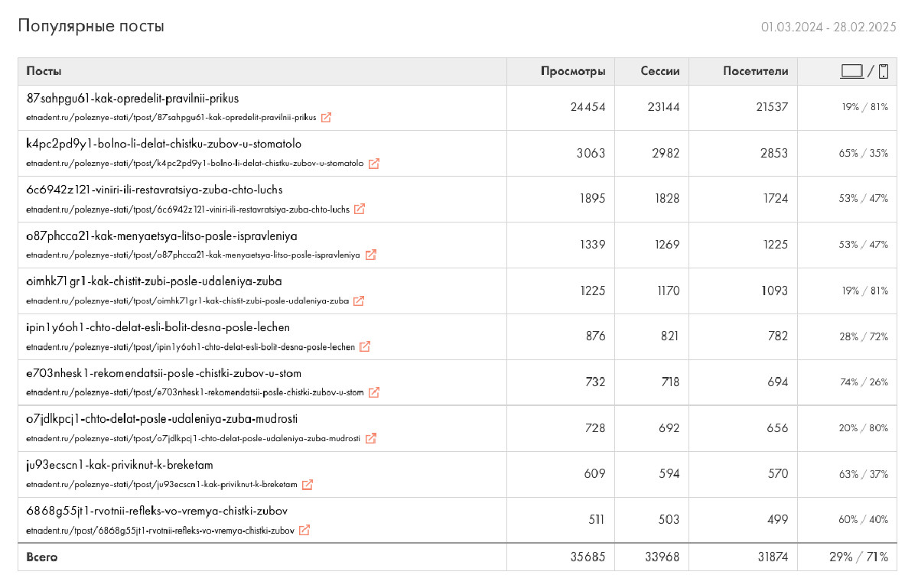Screen dimensions: 918x588
Task: Select the views value 3063
Action: [x=591, y=153]
